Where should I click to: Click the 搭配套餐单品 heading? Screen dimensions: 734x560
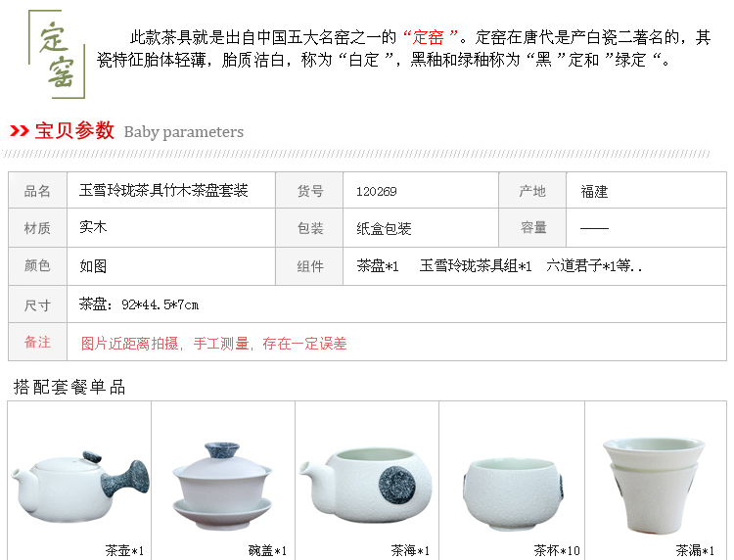tap(69, 387)
